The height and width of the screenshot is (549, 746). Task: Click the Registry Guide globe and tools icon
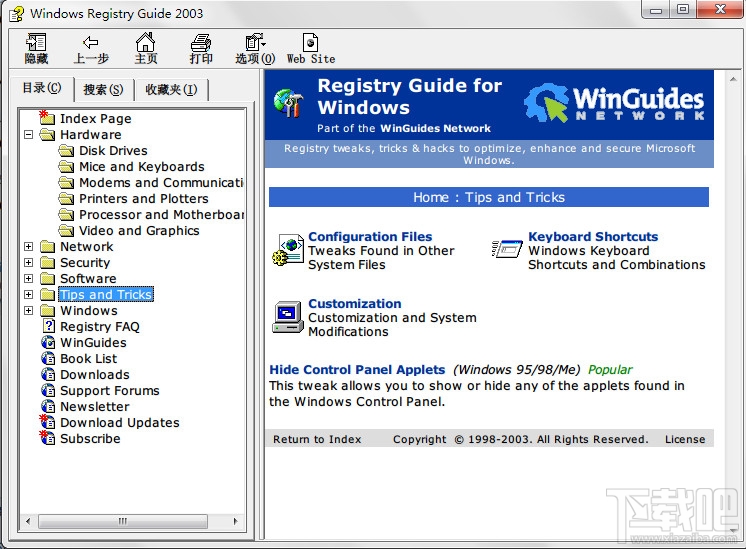(289, 103)
